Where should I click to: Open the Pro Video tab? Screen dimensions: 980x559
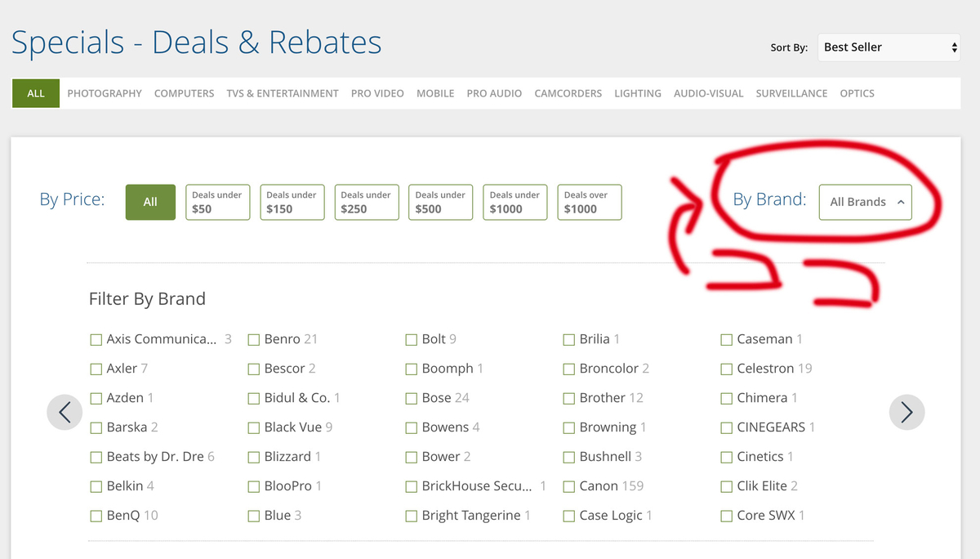tap(377, 93)
